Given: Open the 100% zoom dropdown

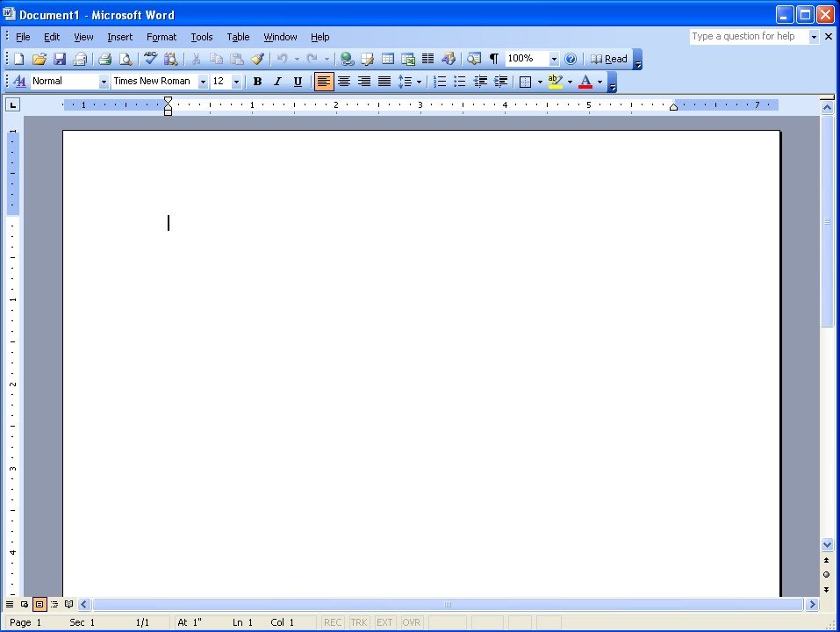Looking at the screenshot, I should tap(554, 59).
